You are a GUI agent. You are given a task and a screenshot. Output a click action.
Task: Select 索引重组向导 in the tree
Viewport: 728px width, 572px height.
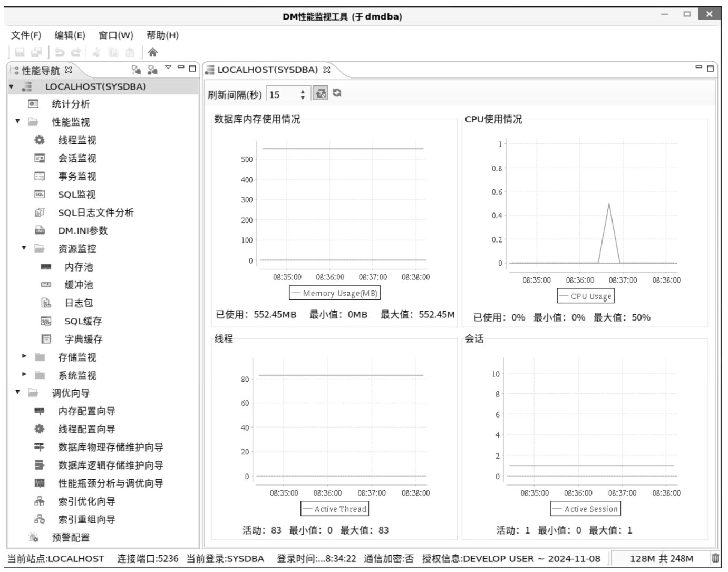coord(86,519)
